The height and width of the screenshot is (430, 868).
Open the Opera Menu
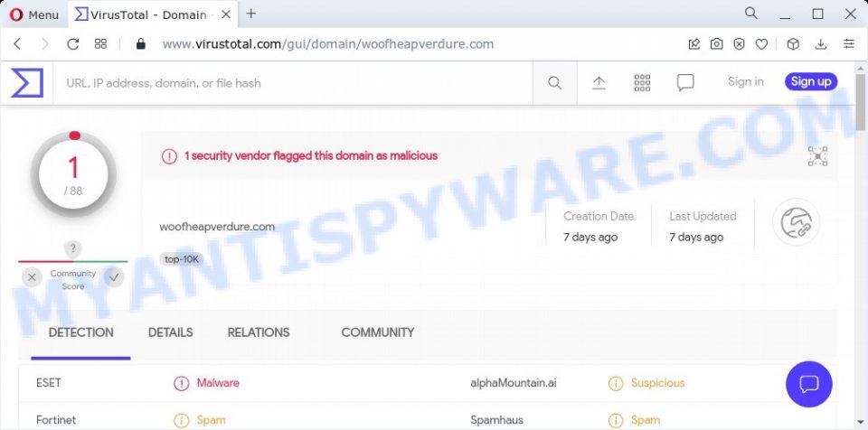tap(33, 15)
